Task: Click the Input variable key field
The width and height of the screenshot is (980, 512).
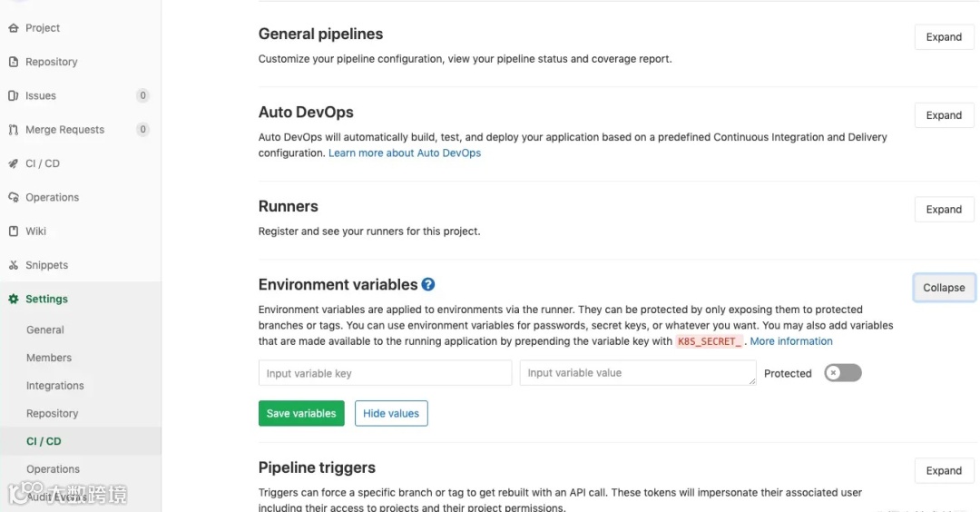Action: [385, 373]
